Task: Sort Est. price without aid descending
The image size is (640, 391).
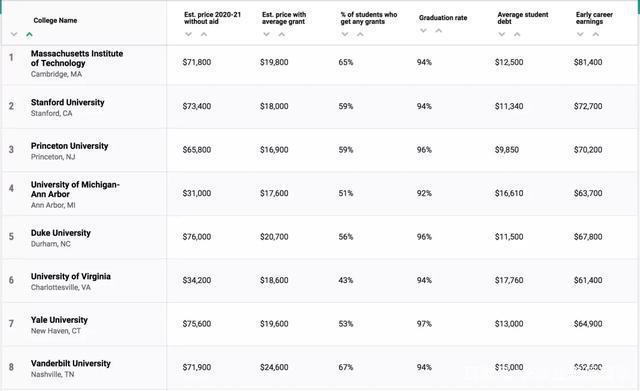Action: tap(188, 34)
